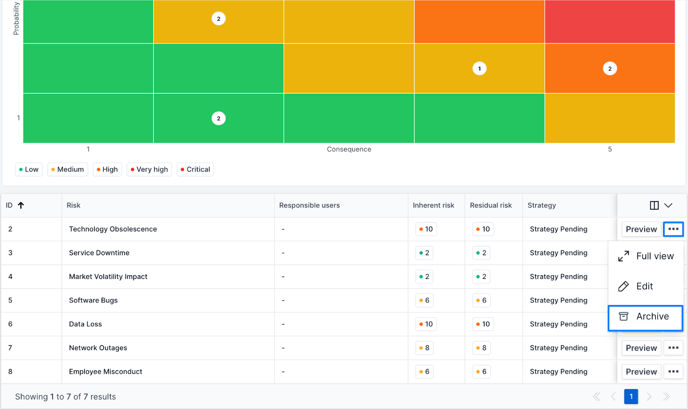Viewport: 688px width, 409px height.
Task: Sort by the Inherent risk column header
Action: [x=433, y=205]
